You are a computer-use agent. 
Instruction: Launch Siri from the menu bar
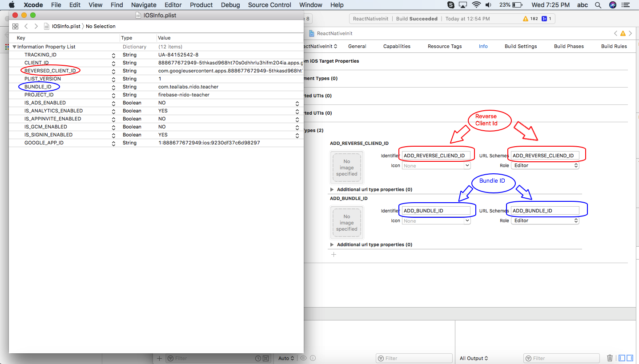click(613, 5)
